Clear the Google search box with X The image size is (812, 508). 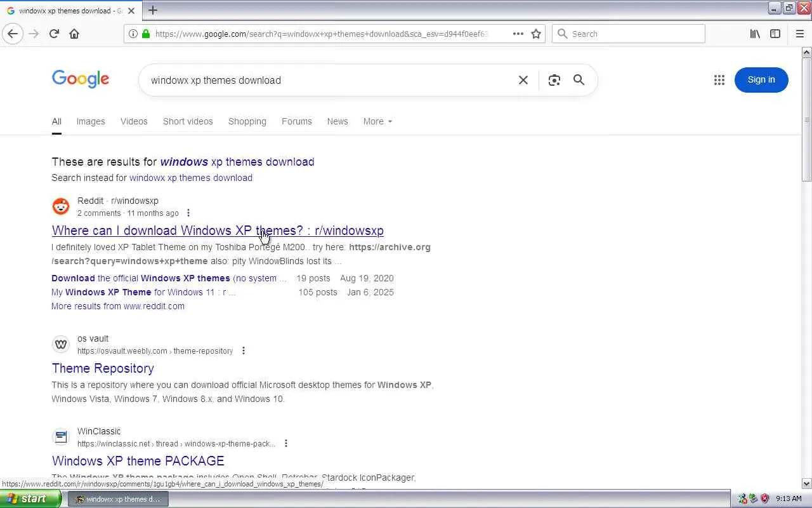[523, 80]
